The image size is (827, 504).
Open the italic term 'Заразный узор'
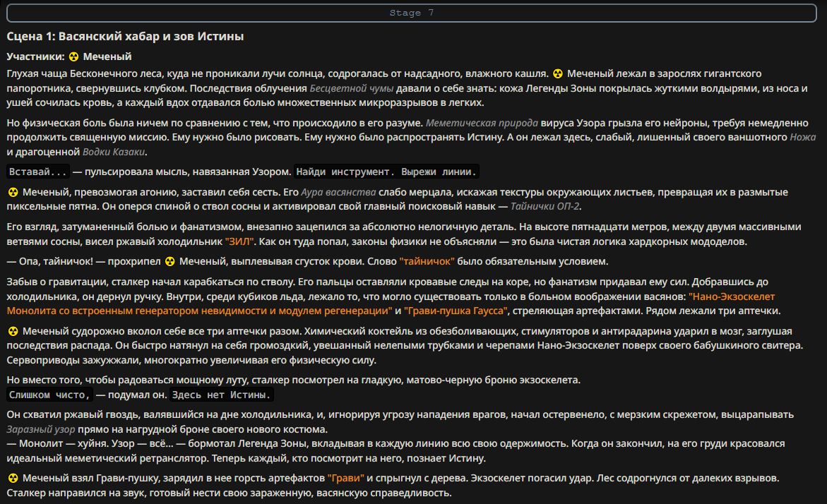[41, 430]
